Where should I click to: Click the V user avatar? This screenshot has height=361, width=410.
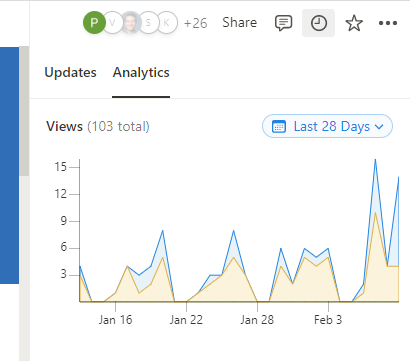(113, 23)
